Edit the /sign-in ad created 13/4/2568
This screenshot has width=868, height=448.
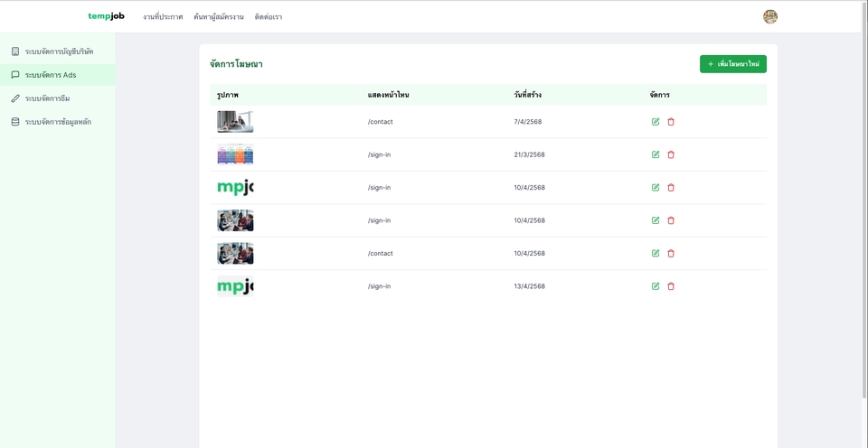pyautogui.click(x=656, y=286)
